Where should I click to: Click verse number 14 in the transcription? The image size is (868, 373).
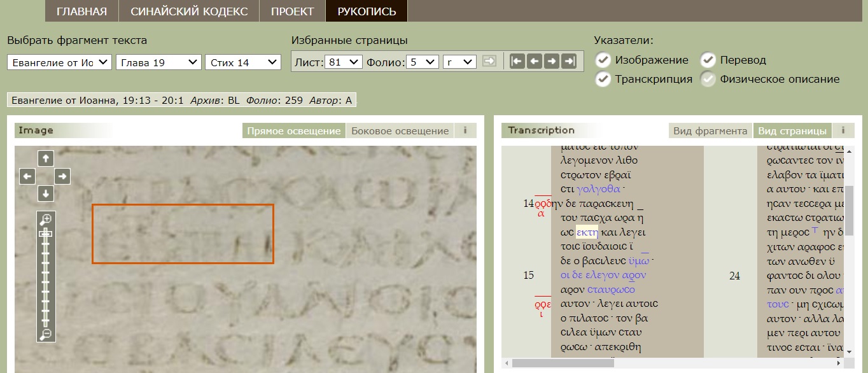528,203
